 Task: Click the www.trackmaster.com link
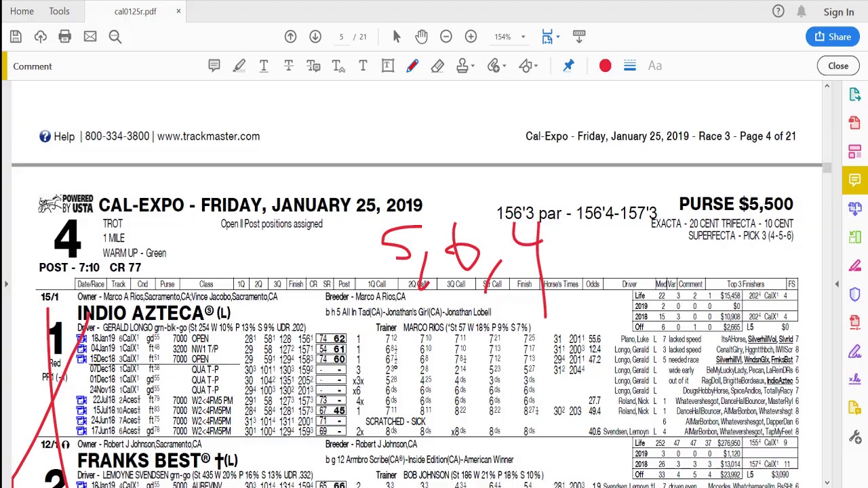(208, 136)
